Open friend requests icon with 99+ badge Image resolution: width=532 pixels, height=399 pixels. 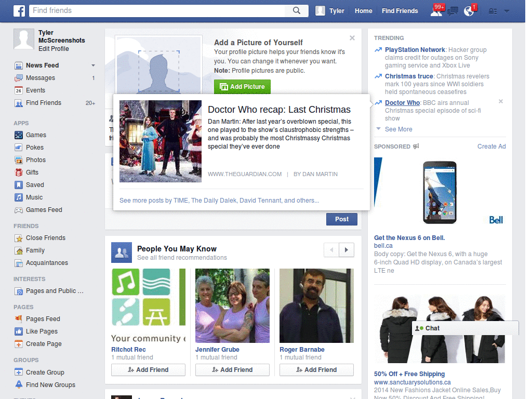(436, 11)
